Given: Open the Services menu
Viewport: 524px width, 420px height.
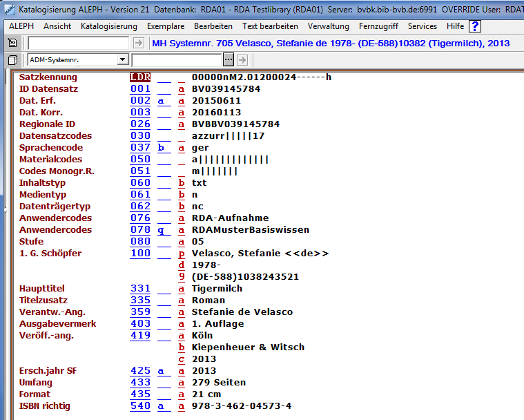Looking at the screenshot, I should [x=422, y=26].
